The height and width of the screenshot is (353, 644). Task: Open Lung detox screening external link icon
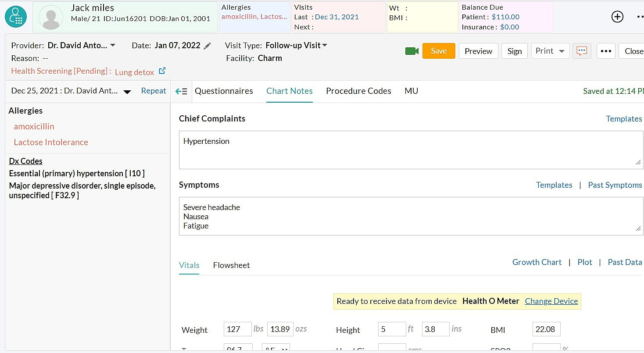[162, 71]
